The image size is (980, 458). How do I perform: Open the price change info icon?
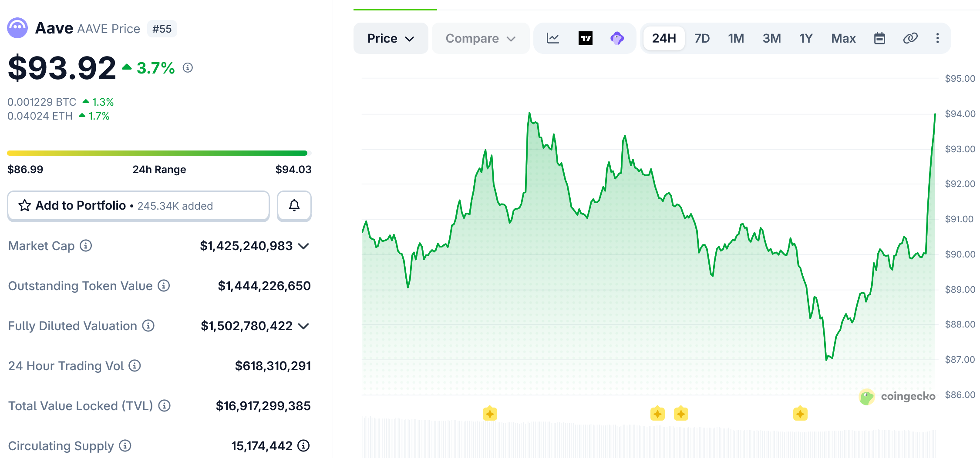188,68
